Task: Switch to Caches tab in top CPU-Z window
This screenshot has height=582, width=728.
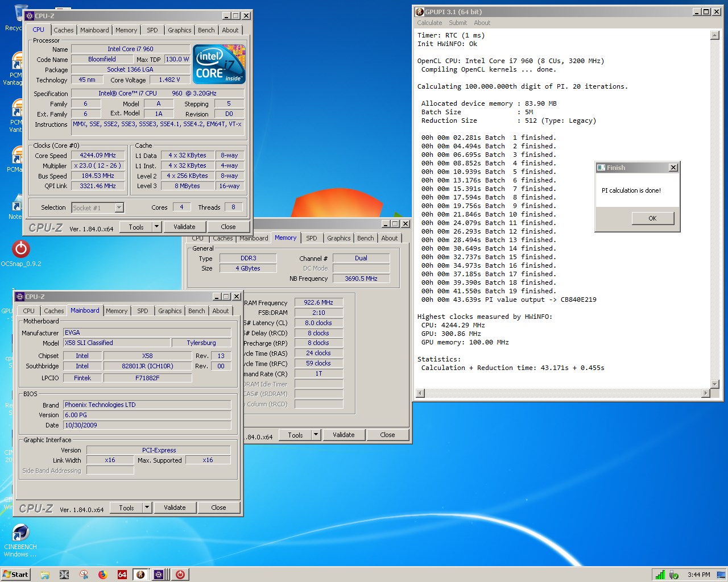Action: (64, 30)
